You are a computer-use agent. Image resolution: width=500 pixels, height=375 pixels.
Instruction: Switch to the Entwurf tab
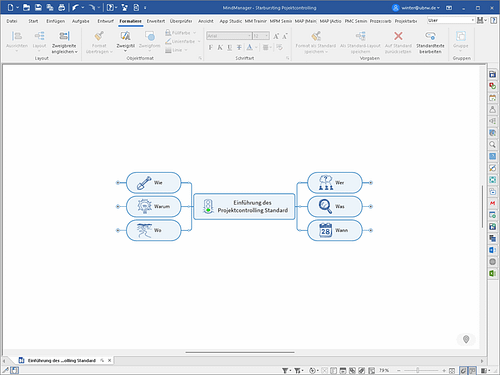(105, 21)
